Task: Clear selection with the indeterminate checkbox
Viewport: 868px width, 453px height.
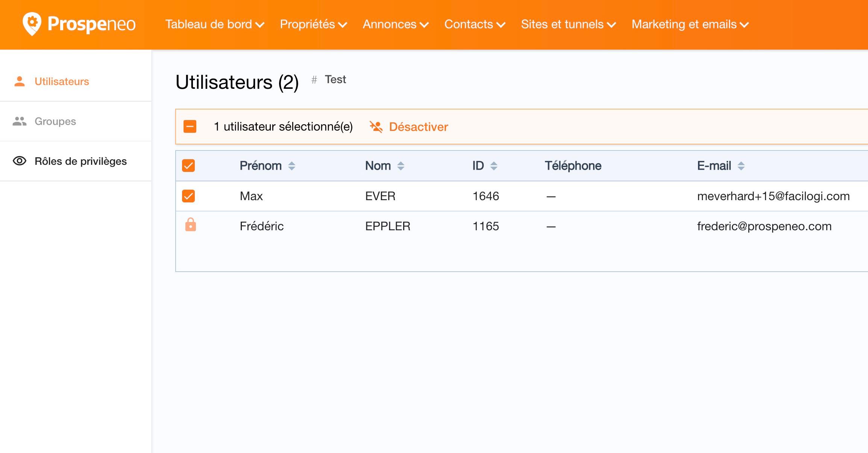Action: tap(190, 126)
